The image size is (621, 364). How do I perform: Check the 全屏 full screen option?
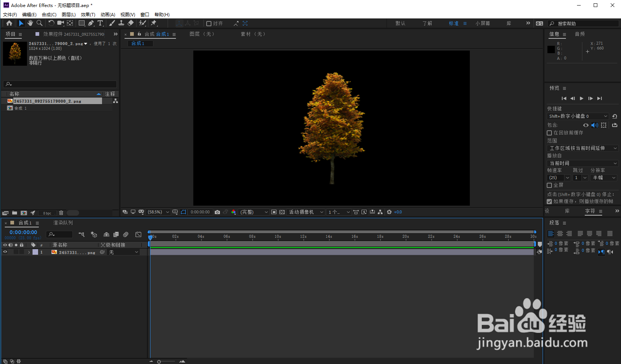[549, 185]
